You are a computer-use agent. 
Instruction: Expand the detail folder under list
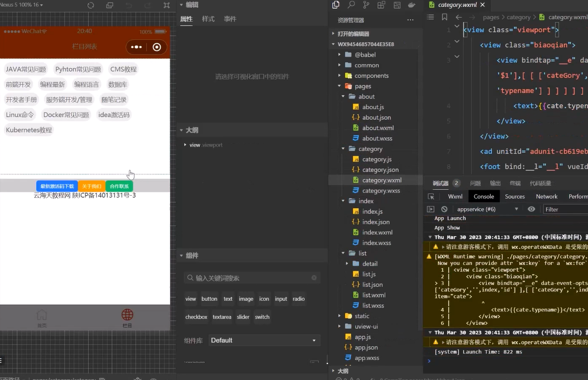pos(347,263)
